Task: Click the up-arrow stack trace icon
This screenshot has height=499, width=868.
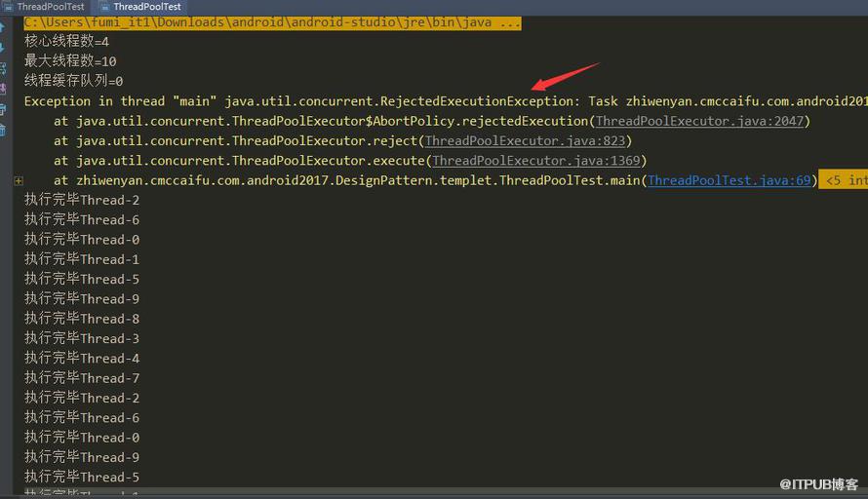Action: tap(2, 27)
